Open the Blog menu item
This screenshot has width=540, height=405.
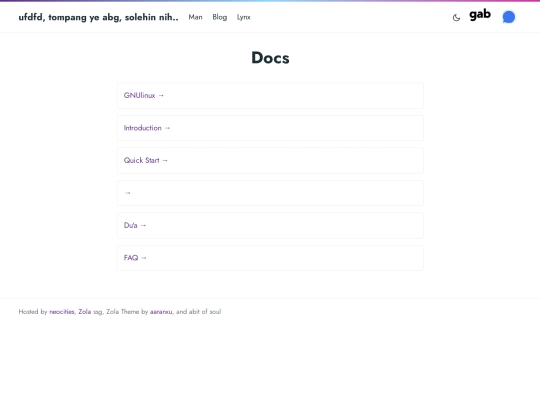(220, 17)
